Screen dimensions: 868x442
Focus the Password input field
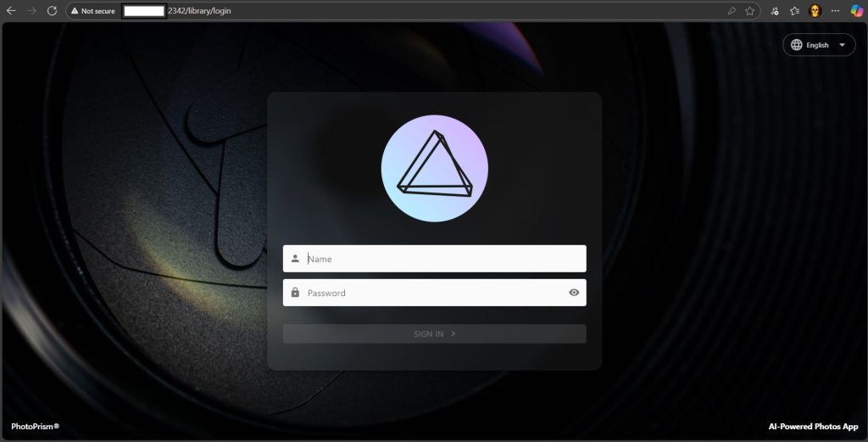432,293
